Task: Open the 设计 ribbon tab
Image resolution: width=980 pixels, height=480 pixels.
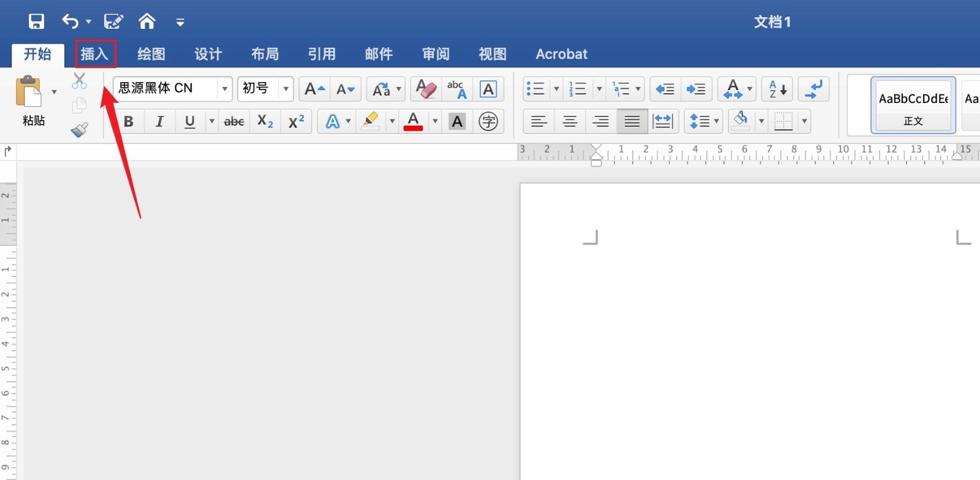Action: [x=208, y=54]
